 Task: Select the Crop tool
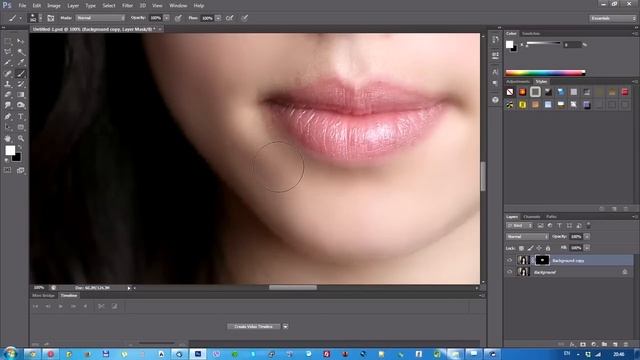click(x=8, y=62)
